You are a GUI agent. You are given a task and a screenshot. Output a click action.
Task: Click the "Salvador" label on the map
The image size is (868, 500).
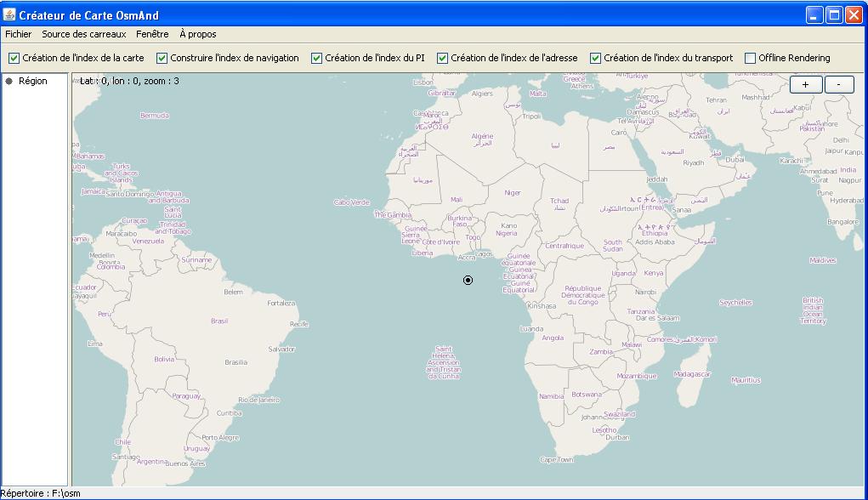pos(281,349)
